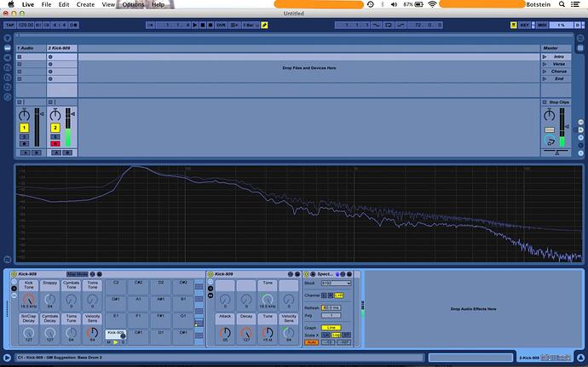Select the Log Scale X button
This screenshot has height=367, width=588.
pos(336,335)
